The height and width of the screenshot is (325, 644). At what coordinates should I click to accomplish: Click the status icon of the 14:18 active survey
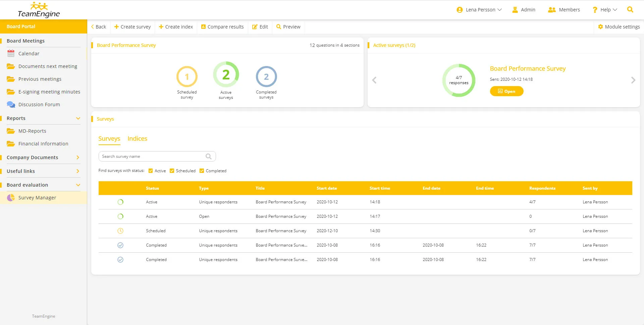pos(120,202)
